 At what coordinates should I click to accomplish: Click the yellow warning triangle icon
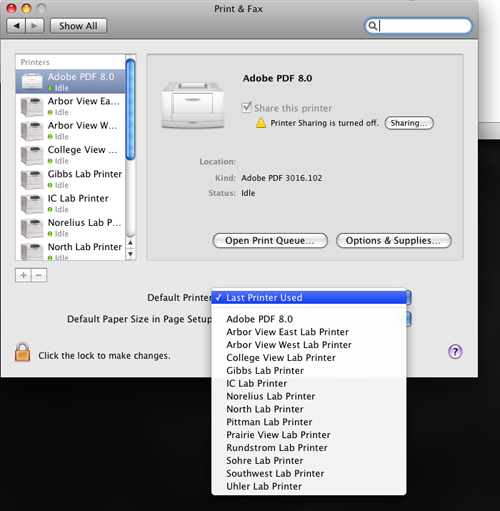click(261, 123)
